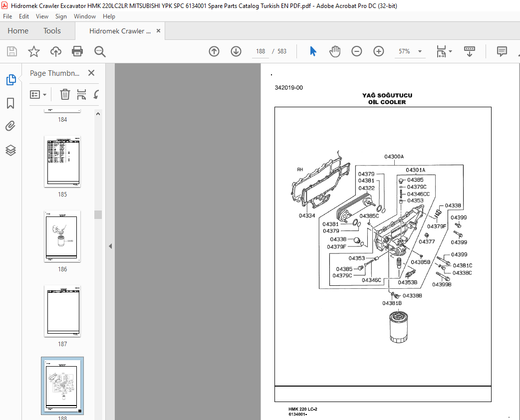Zoom out with the minus button
Screen dimensions: 520x420
357,51
